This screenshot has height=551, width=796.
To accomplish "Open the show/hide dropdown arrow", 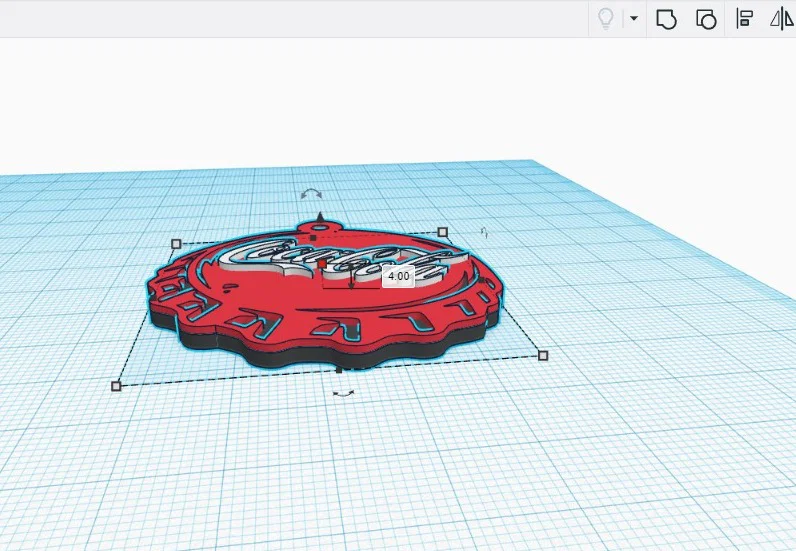I will coord(634,19).
